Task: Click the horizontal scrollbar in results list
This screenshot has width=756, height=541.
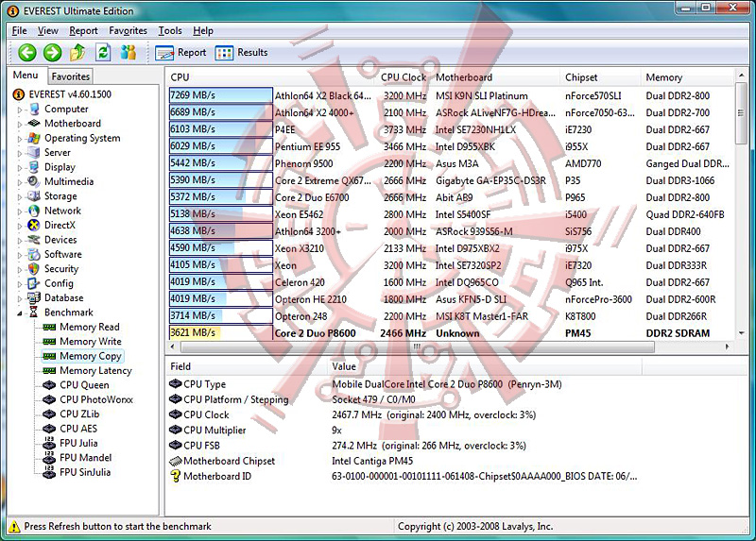Action: pos(417,347)
